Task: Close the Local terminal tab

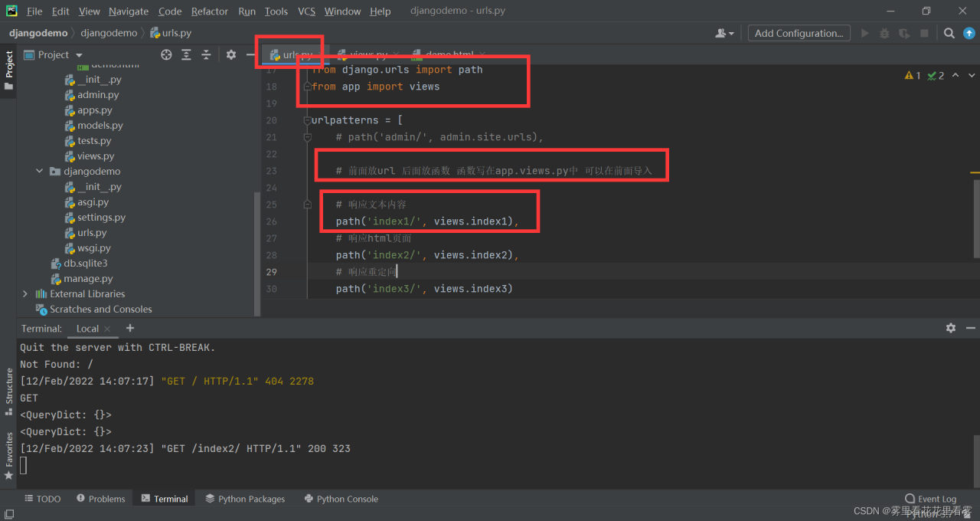Action: point(108,329)
